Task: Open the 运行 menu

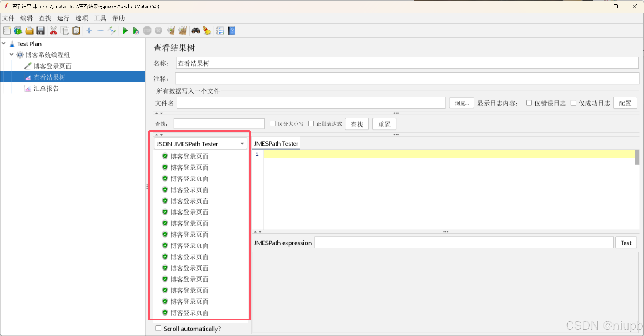Action: click(x=63, y=18)
